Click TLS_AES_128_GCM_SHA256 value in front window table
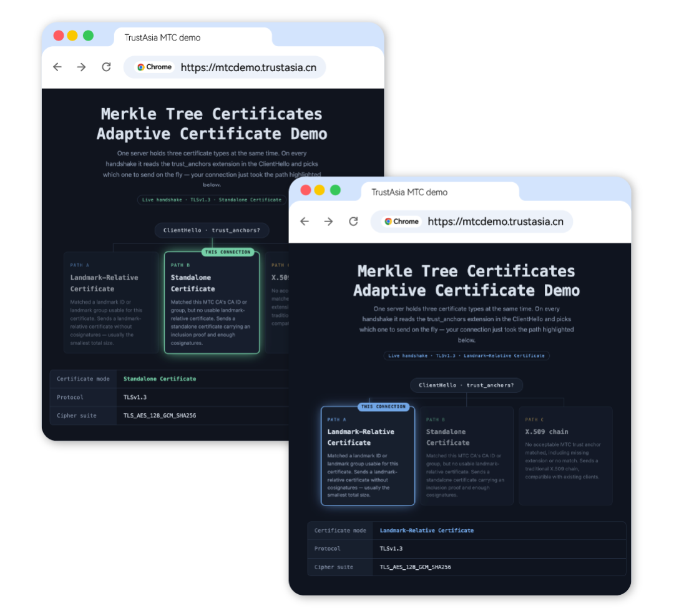The width and height of the screenshot is (674, 616). pyautogui.click(x=415, y=567)
